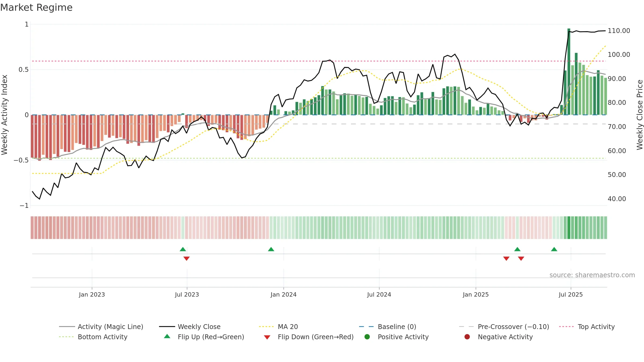Click the Jan 2025 x-axis label
The image size is (644, 362).
click(475, 294)
